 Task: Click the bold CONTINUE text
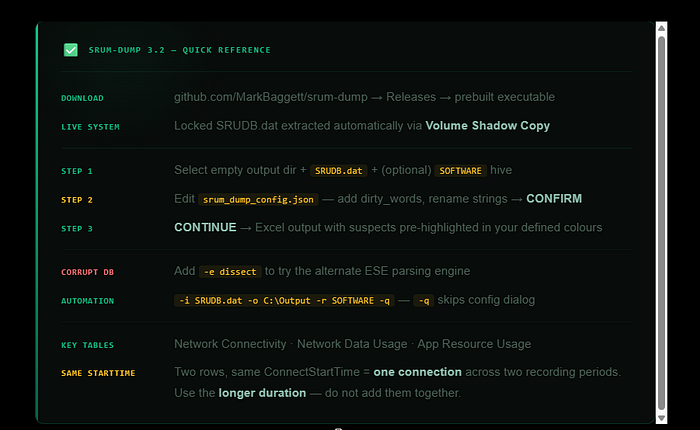pyautogui.click(x=205, y=227)
